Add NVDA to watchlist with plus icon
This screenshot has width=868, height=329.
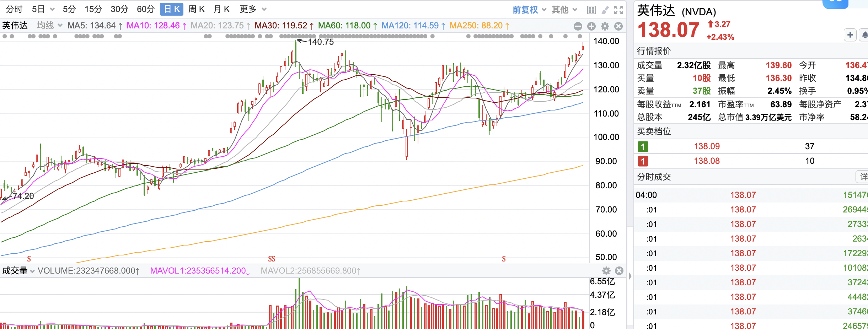tap(850, 35)
